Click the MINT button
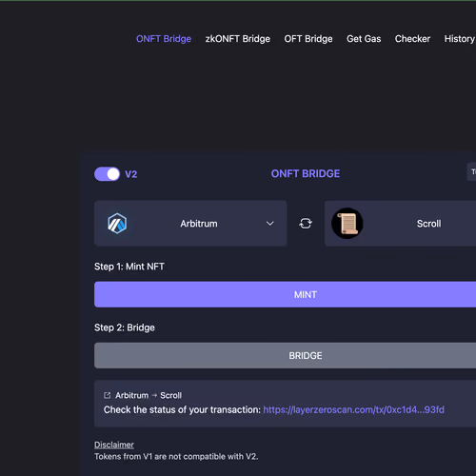 point(285,294)
